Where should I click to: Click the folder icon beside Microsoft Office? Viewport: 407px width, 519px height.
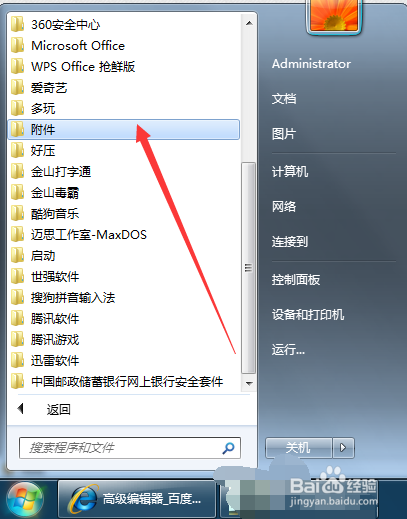17,45
